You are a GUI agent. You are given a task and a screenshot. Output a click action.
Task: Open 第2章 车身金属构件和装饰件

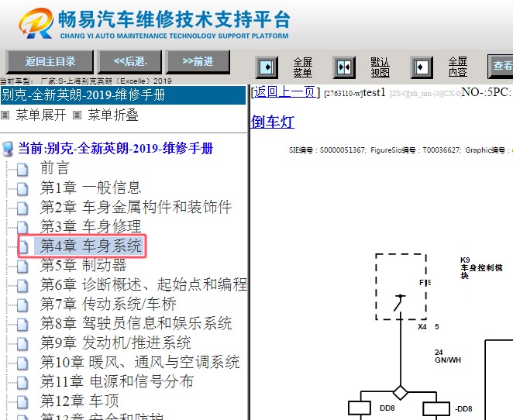136,207
